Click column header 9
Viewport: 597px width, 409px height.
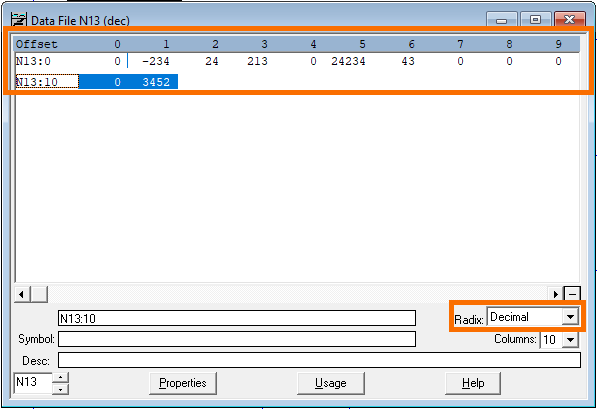click(x=558, y=44)
